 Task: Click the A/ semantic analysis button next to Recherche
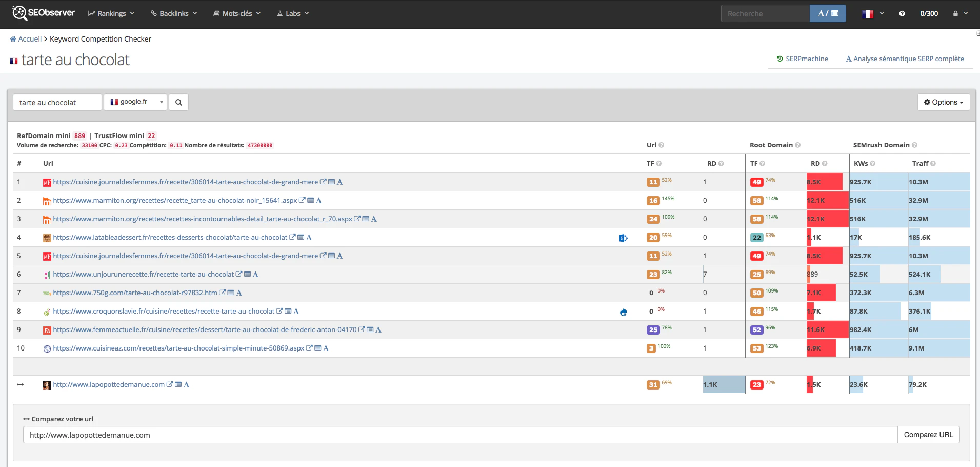(x=828, y=13)
